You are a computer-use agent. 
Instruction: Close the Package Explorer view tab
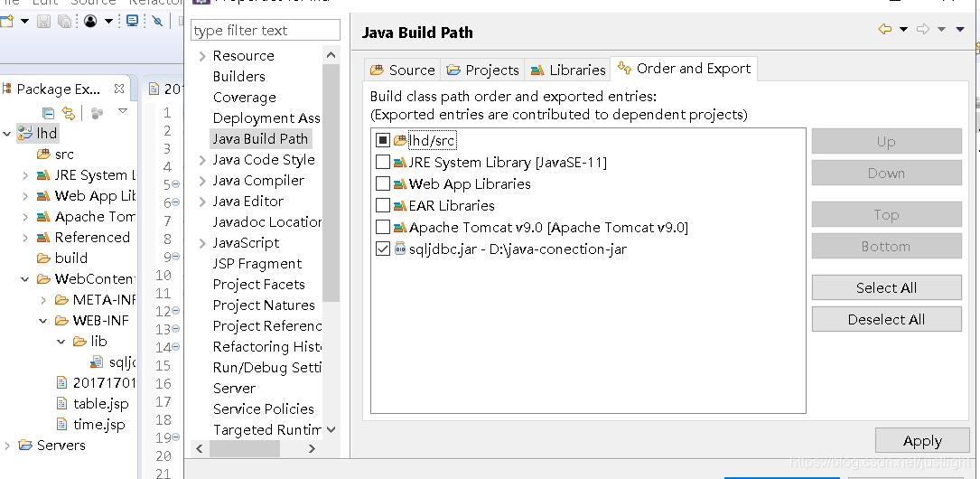118,89
